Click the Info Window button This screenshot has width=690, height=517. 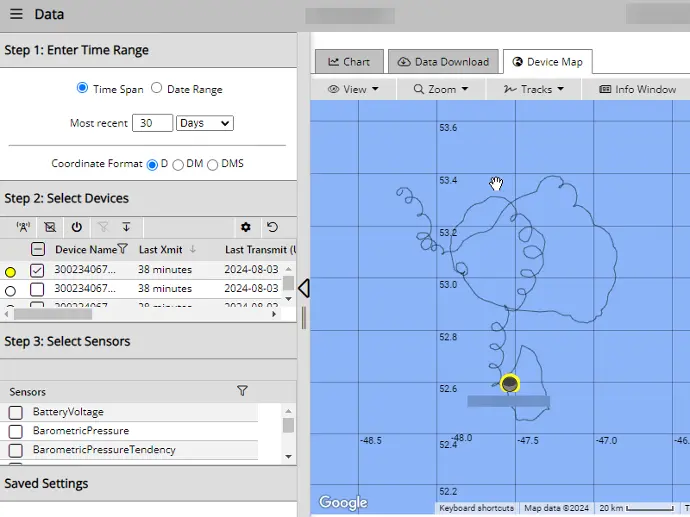[637, 89]
